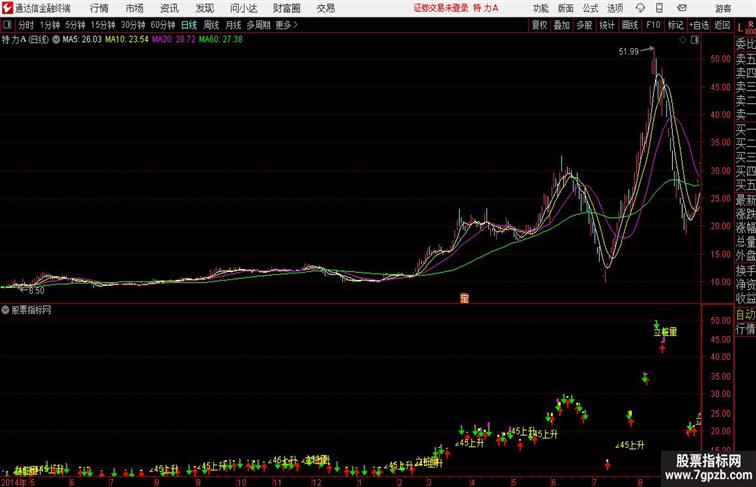Click the 股票指标网 indicator title
756x487 pixels.
(x=31, y=310)
